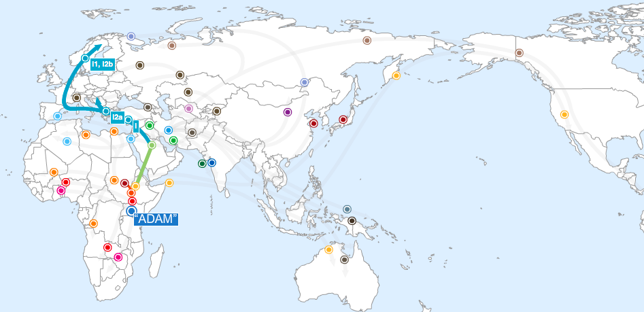Select the dark green marker in western India
Image resolution: width=644 pixels, height=312 pixels.
(x=202, y=163)
